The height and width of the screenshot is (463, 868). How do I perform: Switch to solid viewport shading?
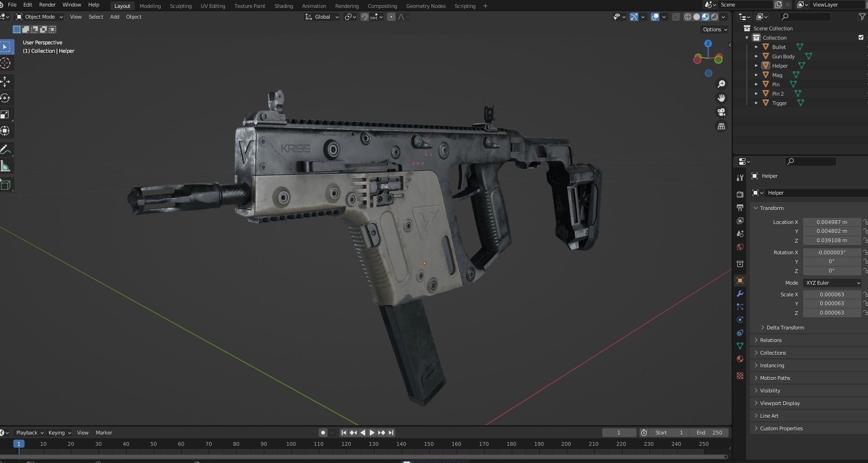[697, 17]
